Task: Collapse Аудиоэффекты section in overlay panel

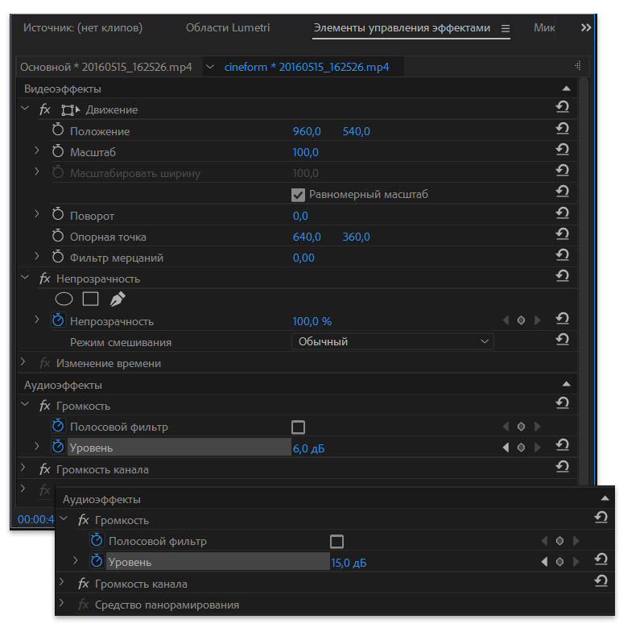Action: click(605, 498)
